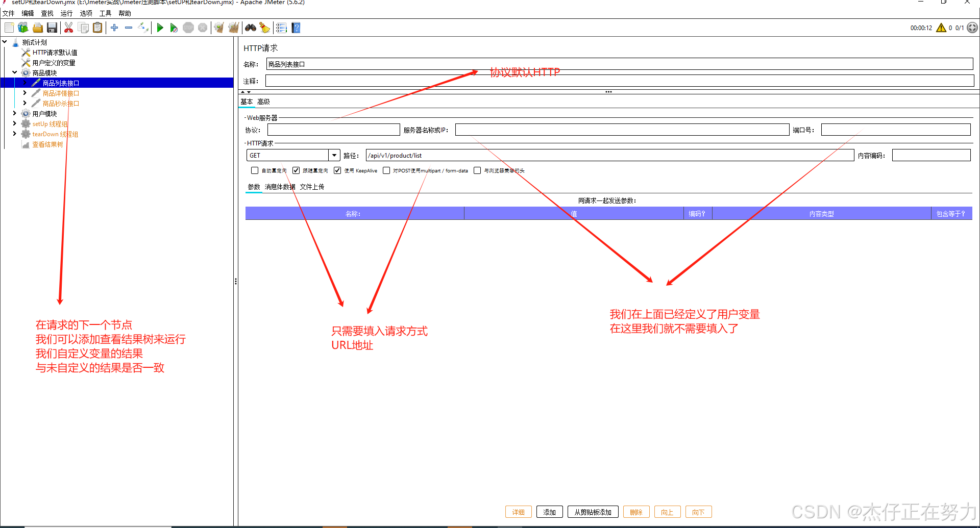Open the 文件 menu
This screenshot has width=980, height=528.
(x=8, y=13)
